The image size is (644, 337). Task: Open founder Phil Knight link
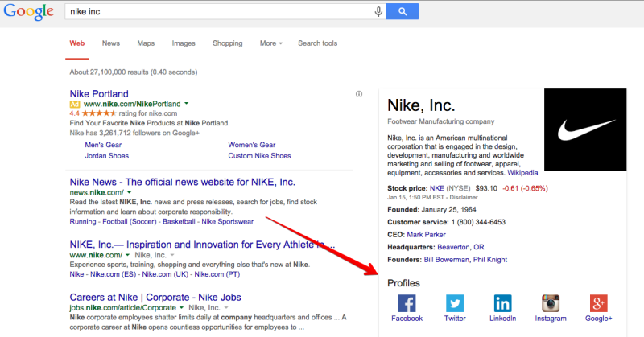point(490,260)
